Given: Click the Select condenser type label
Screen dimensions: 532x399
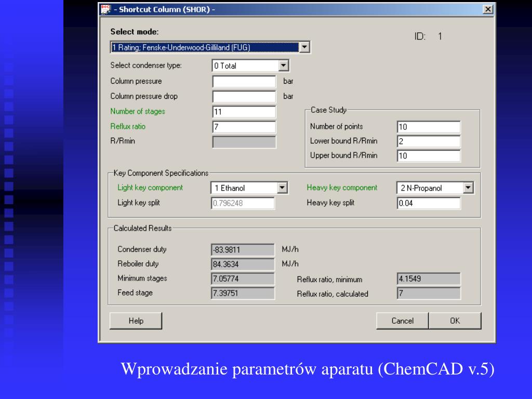Looking at the screenshot, I should (x=146, y=65).
